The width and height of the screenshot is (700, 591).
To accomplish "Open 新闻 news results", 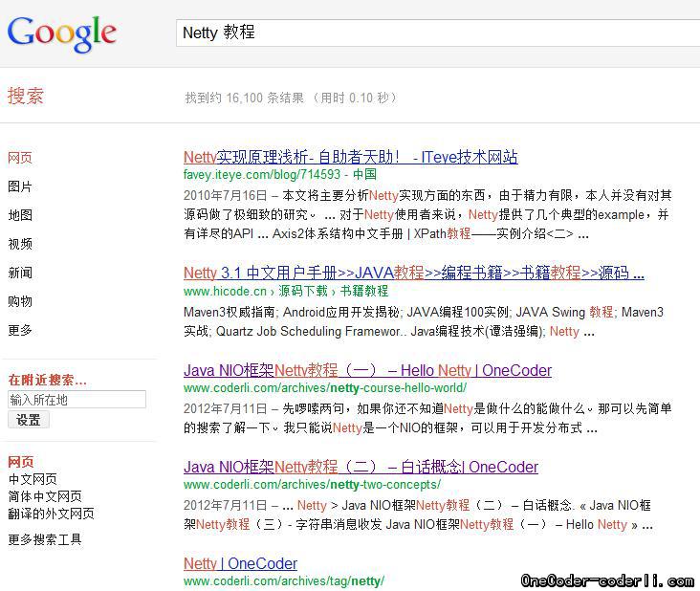I will pyautogui.click(x=20, y=273).
